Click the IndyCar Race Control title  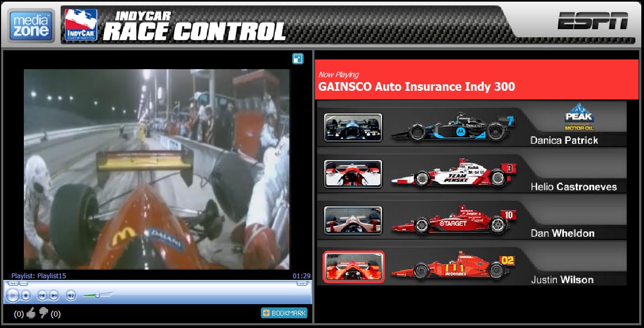click(x=194, y=26)
